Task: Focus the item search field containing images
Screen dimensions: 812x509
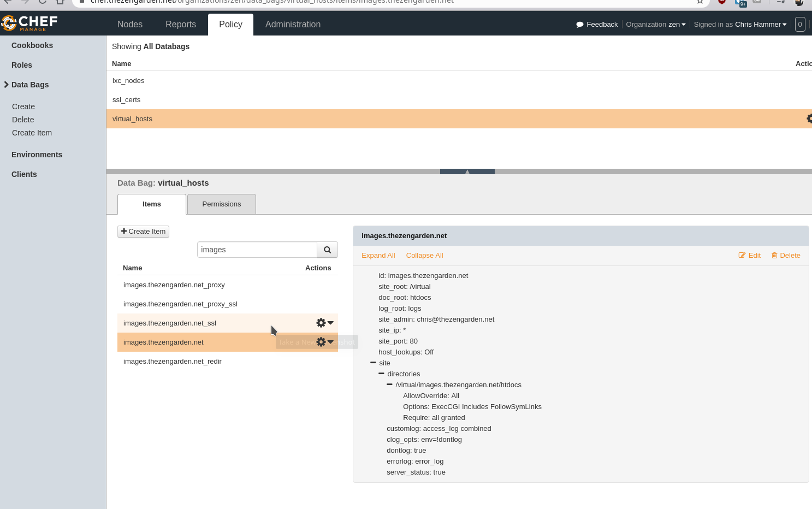Action: coord(257,250)
